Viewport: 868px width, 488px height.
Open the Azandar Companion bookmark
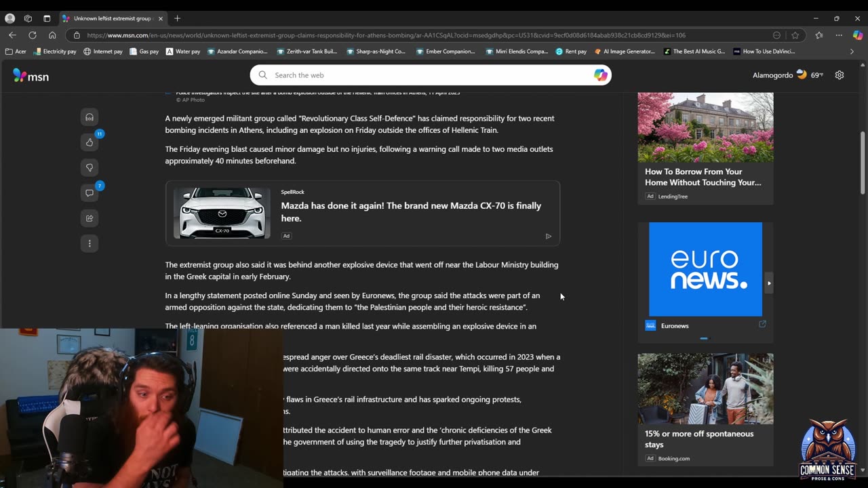(238, 52)
